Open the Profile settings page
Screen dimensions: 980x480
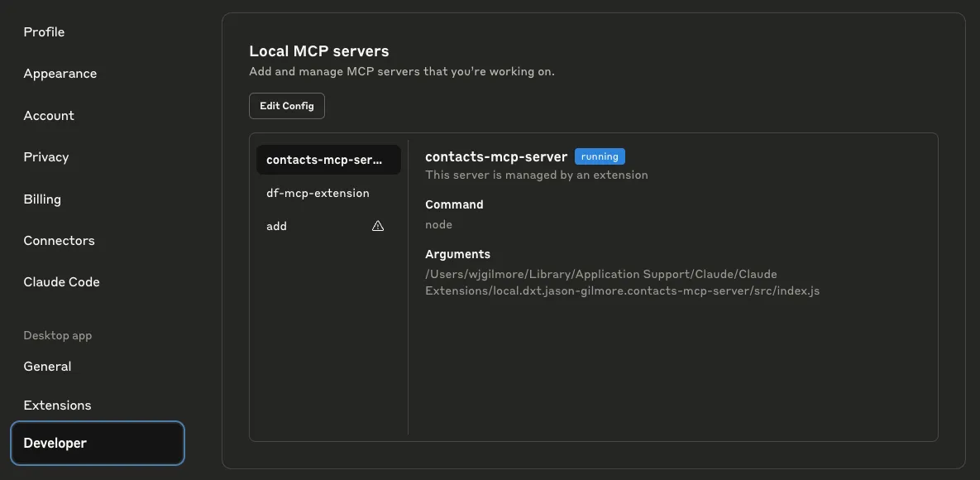pos(44,32)
